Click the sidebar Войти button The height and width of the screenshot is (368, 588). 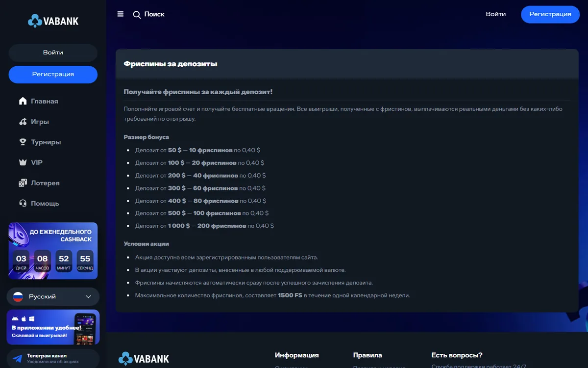click(53, 53)
